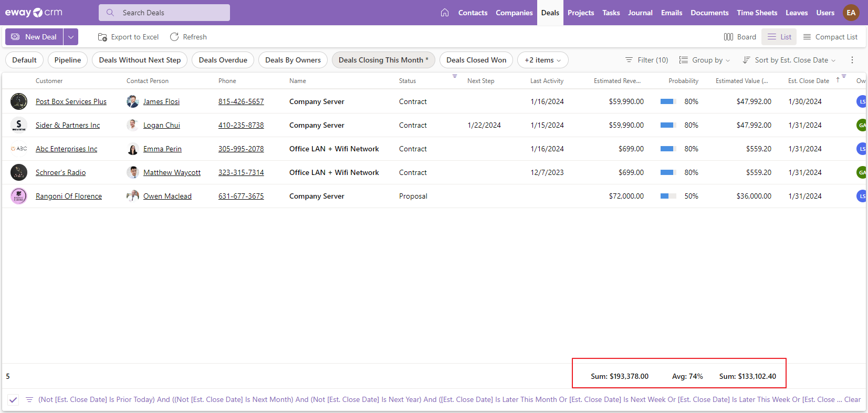Select Deals Overdue view
The image size is (868, 413).
click(223, 60)
